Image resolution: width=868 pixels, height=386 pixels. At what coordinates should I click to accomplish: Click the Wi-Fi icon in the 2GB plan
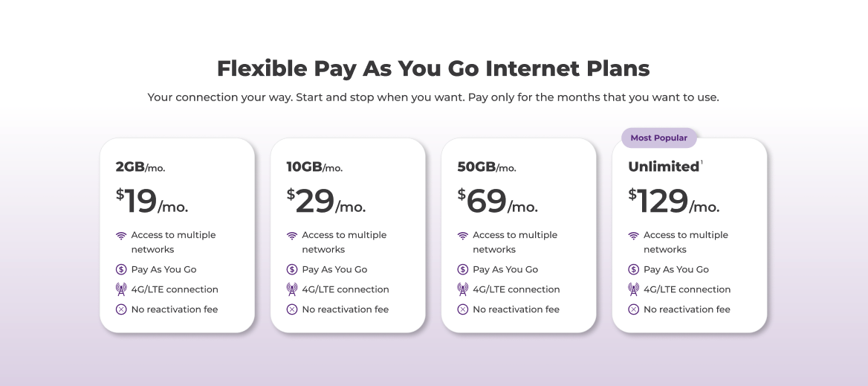tap(121, 236)
